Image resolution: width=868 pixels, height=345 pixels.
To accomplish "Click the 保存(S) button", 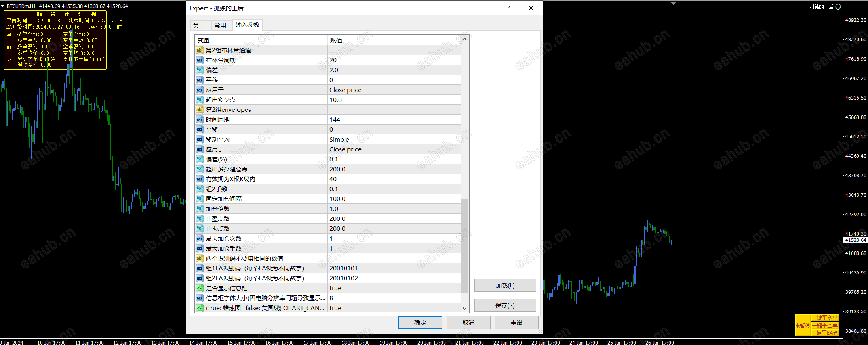I will click(x=505, y=305).
